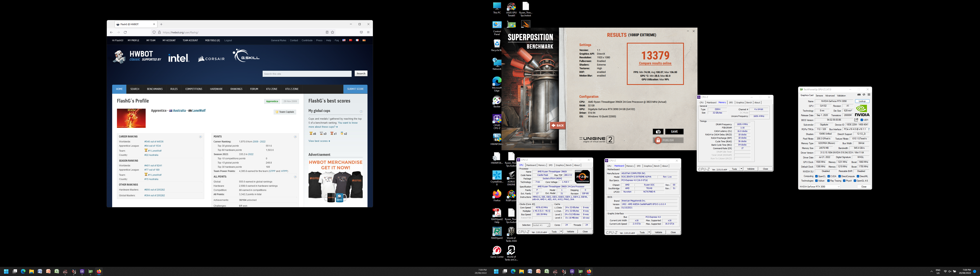Open File Explorer from the right taskbar
This screenshot has height=276, width=980.
click(x=522, y=271)
